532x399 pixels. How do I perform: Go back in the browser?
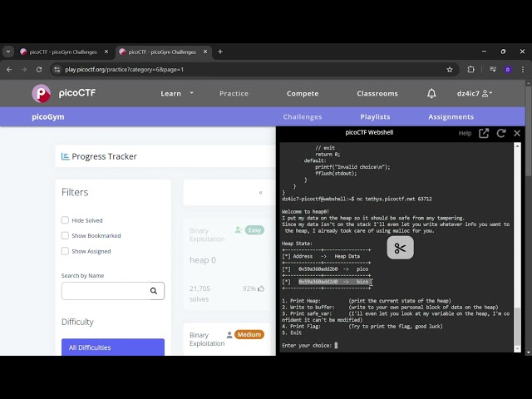pos(9,70)
